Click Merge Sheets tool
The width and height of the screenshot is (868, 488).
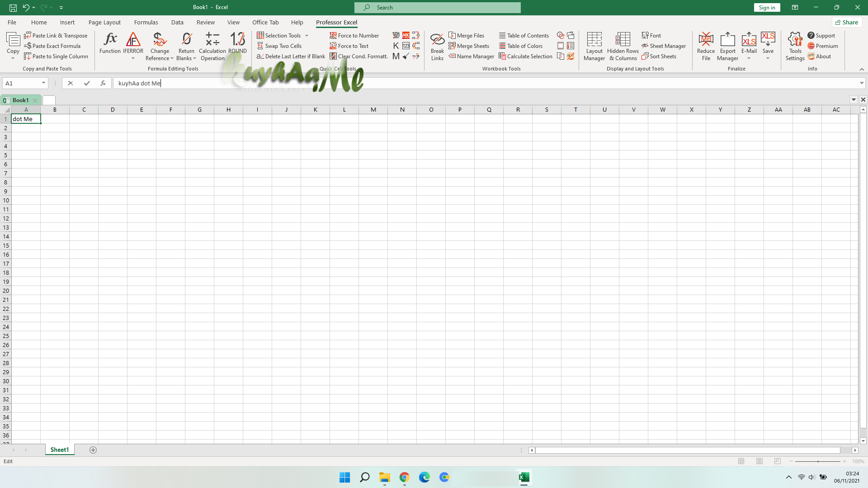pos(469,46)
